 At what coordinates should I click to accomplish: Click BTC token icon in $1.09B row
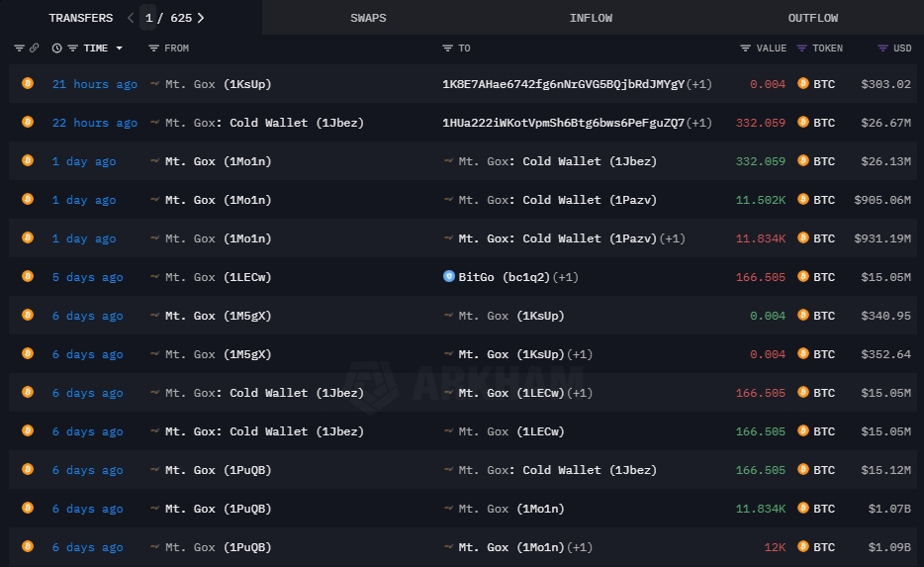(802, 546)
